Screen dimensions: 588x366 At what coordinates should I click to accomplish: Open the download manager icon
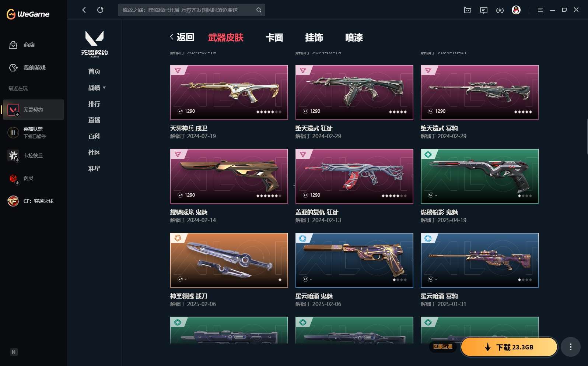(500, 10)
